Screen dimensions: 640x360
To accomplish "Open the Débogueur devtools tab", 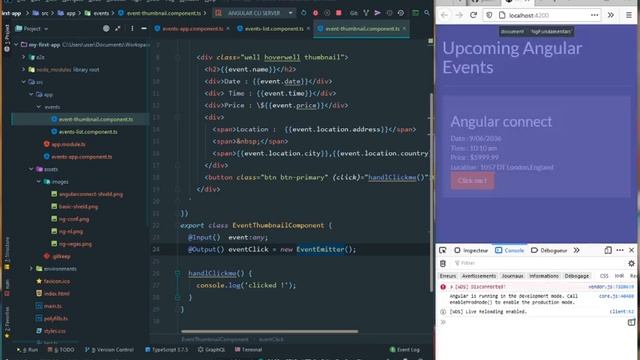I will 549,250.
